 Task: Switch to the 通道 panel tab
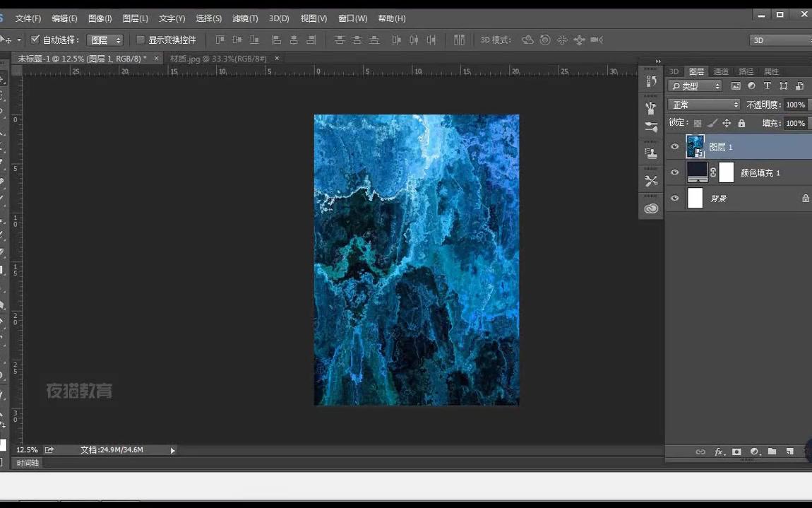click(x=721, y=71)
